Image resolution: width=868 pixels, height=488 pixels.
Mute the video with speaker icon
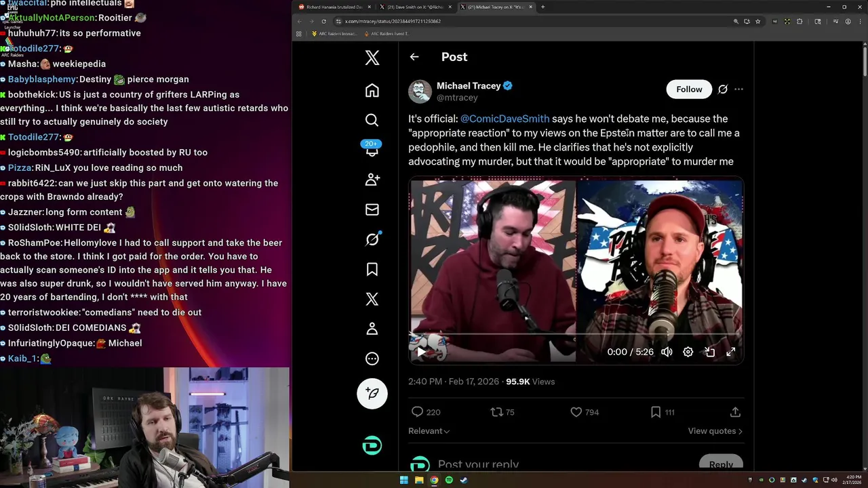click(x=667, y=352)
